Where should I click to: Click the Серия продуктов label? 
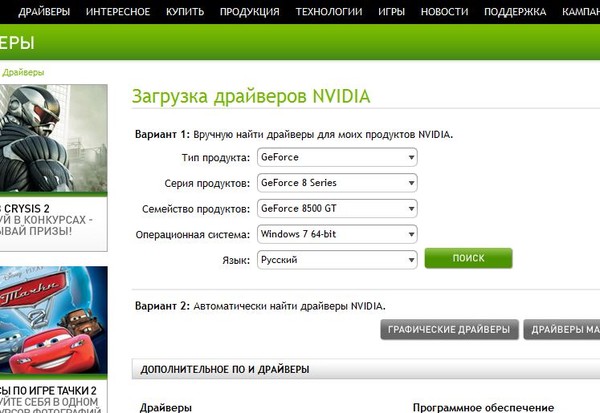coord(207,183)
